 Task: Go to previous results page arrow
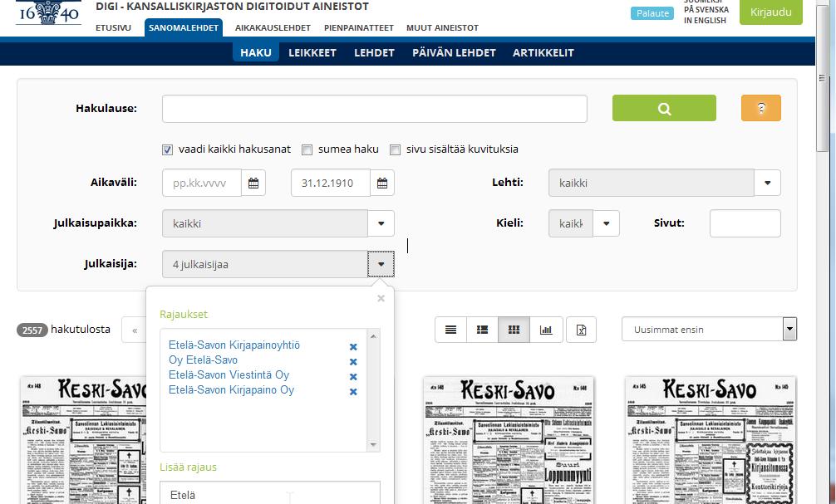135,330
